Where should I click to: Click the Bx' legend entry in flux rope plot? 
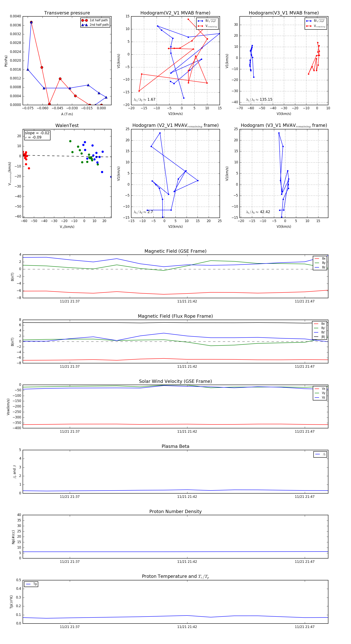point(320,324)
